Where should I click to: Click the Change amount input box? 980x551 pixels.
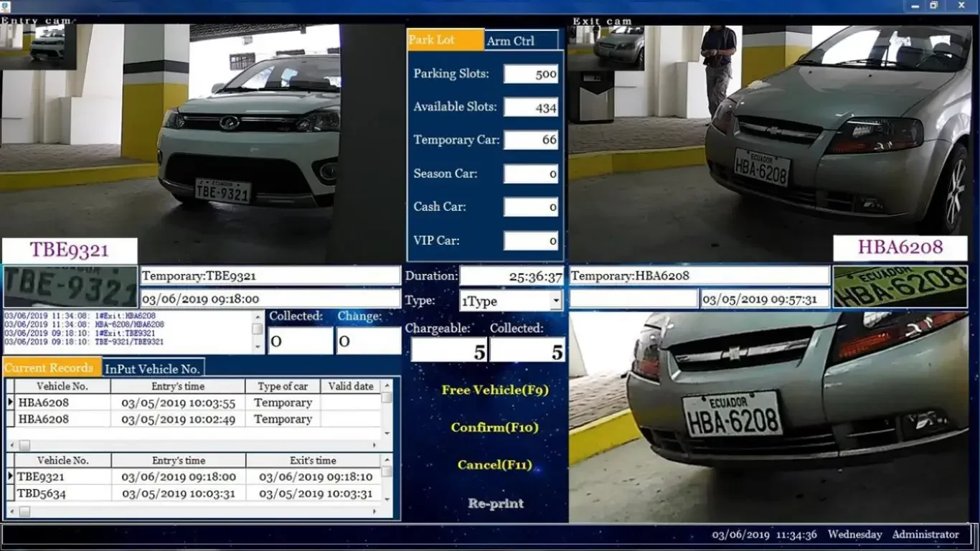pyautogui.click(x=369, y=342)
